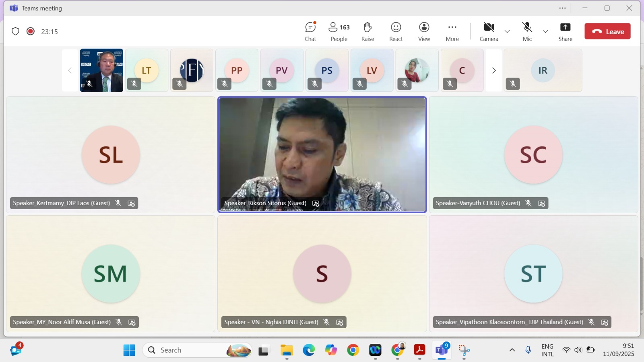644x362 pixels.
Task: Open the People participants list
Action: 339,32
